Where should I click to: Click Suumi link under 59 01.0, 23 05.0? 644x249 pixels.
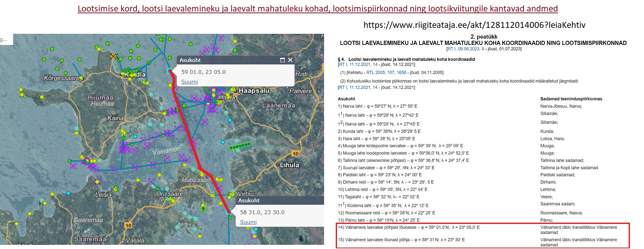click(x=189, y=81)
